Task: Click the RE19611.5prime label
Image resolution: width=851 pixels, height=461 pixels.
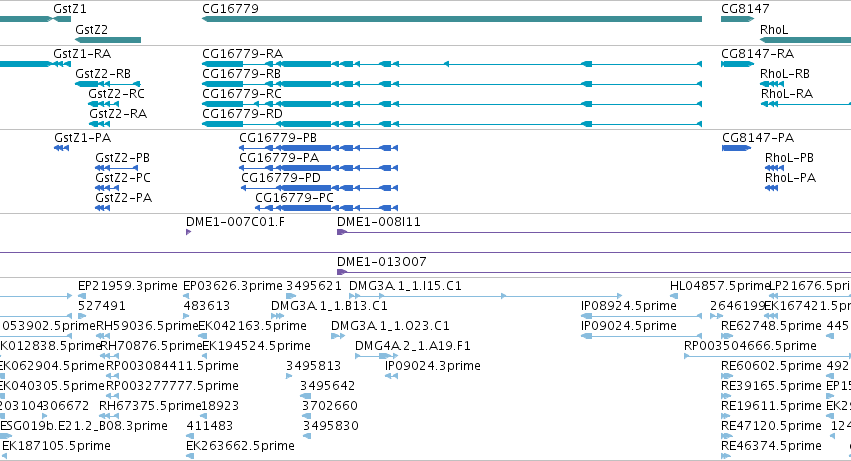Action: pos(771,407)
